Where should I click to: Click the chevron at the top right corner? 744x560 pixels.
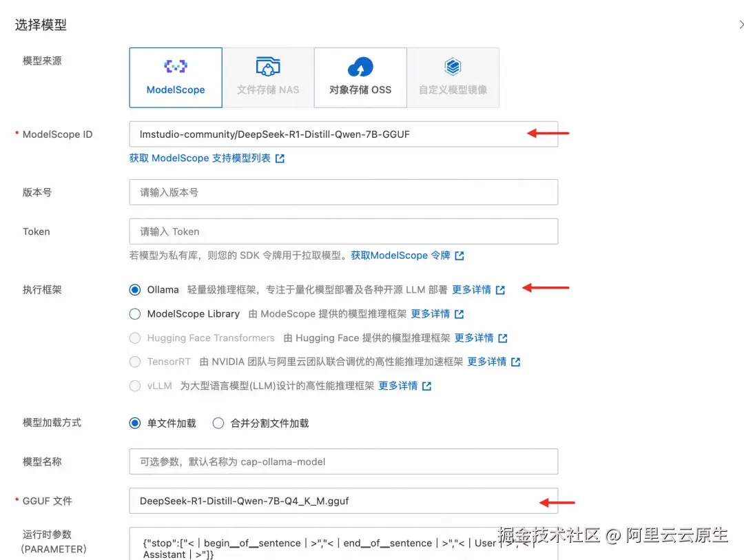point(739,24)
